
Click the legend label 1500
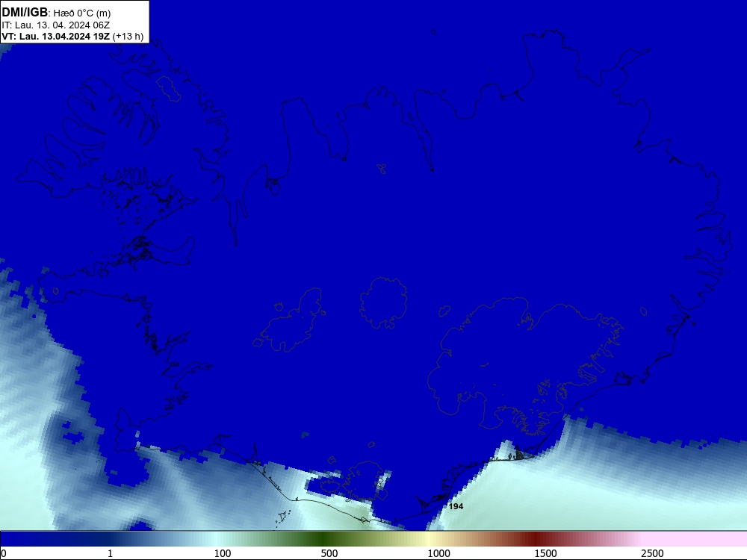coord(545,553)
